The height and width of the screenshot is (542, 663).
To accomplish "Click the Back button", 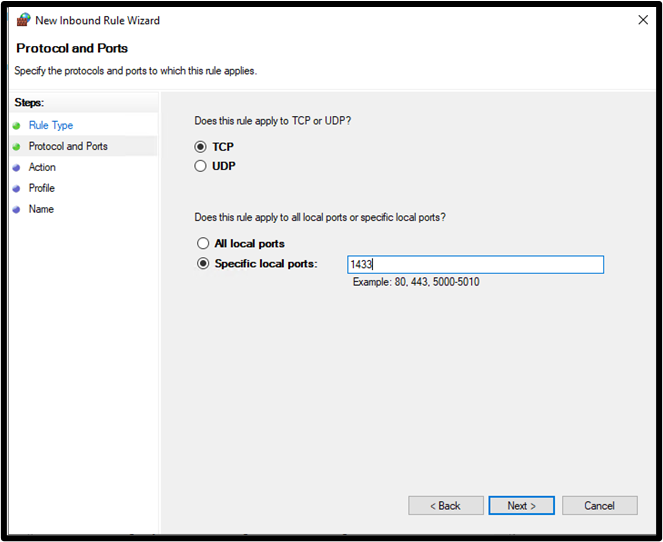I will [446, 506].
